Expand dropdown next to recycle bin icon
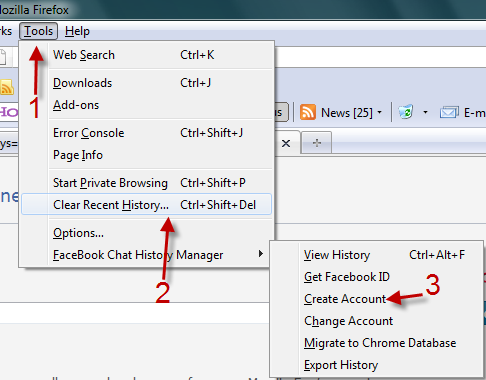 click(x=425, y=112)
